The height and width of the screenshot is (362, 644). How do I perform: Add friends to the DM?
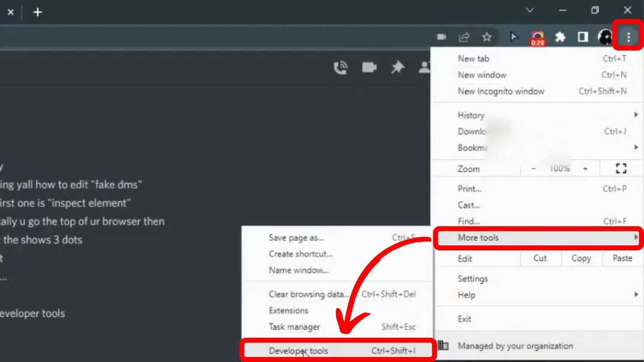point(424,67)
